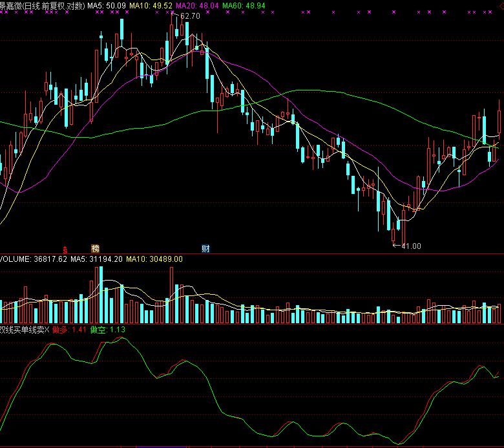Click the blue horizontal scrollbar thumb at bottom
This screenshot has height=448, width=504.
click(161, 447)
